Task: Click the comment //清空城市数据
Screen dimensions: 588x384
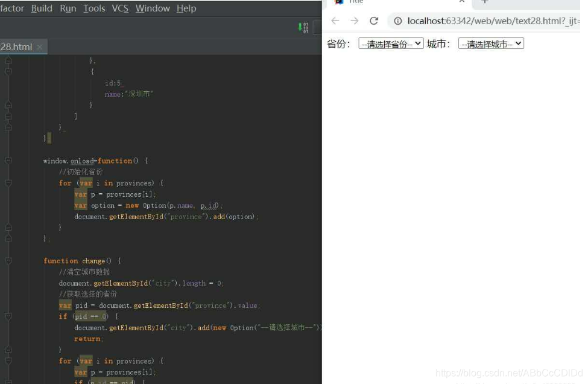Action: [84, 272]
